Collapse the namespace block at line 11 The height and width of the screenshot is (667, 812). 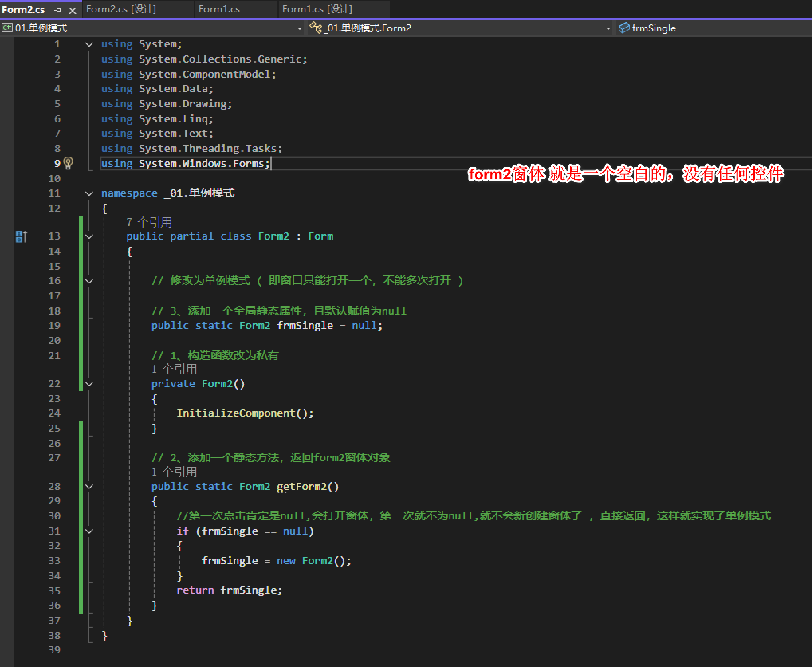pyautogui.click(x=89, y=193)
